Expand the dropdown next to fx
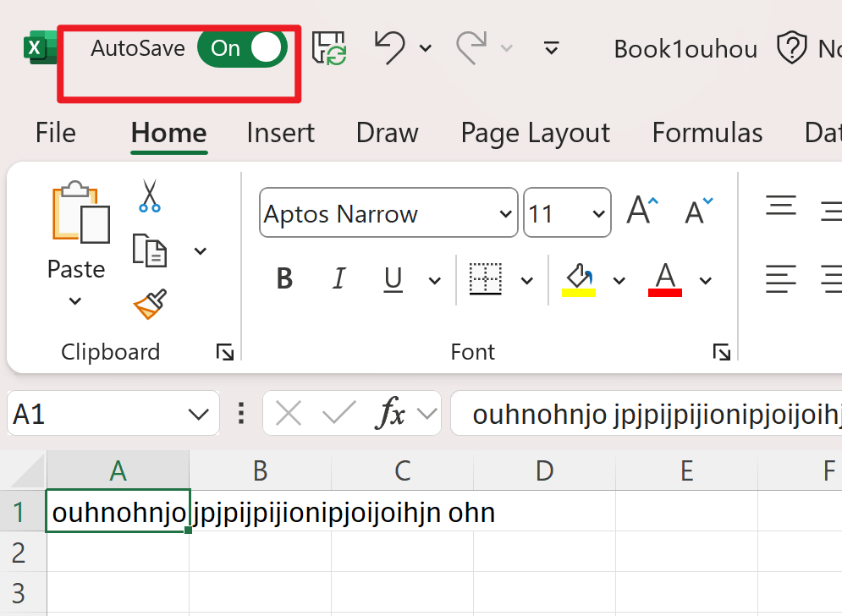This screenshot has height=616, width=842. click(x=427, y=414)
